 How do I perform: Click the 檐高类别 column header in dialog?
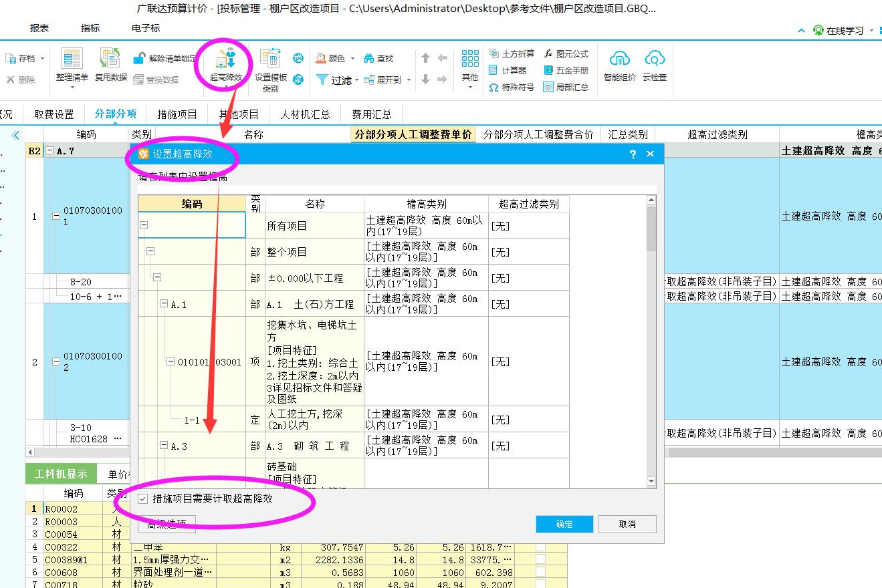click(427, 204)
